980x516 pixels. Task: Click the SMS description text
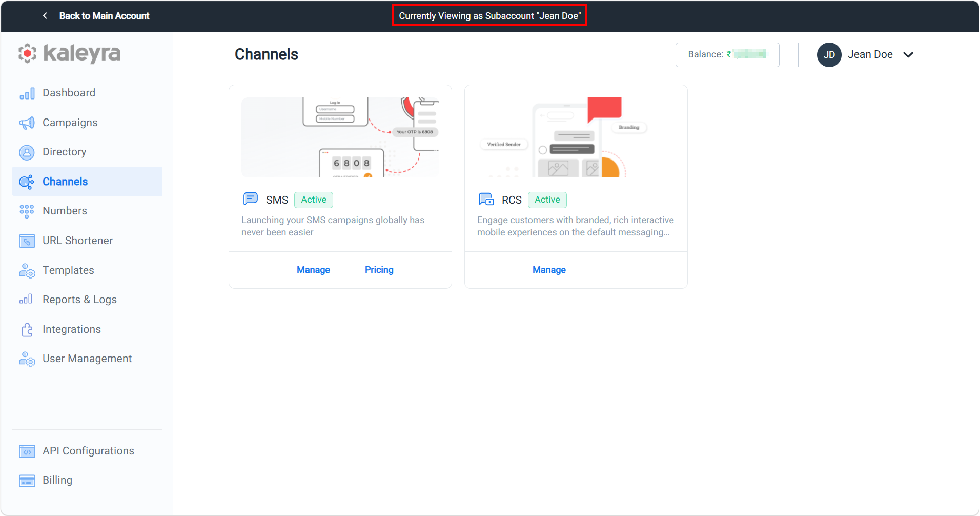pyautogui.click(x=333, y=226)
